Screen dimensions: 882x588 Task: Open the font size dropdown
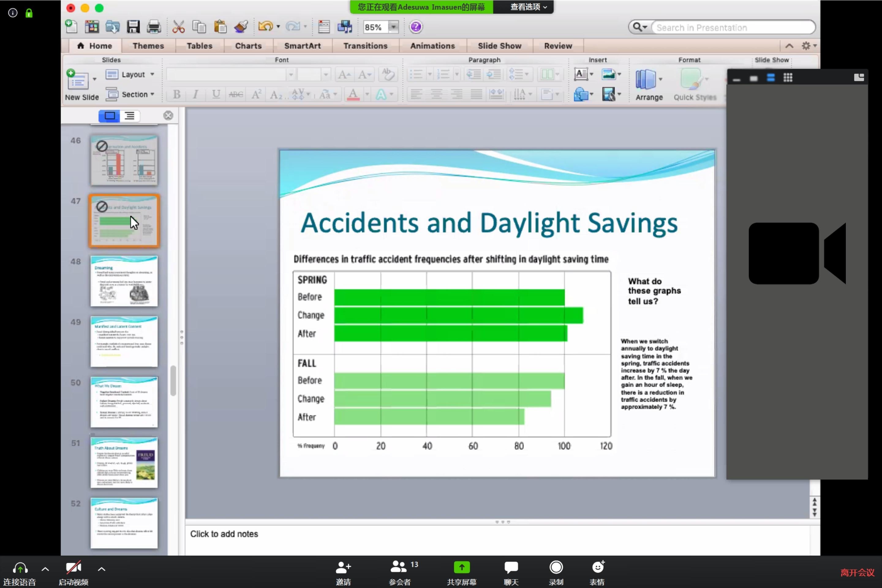click(x=326, y=74)
